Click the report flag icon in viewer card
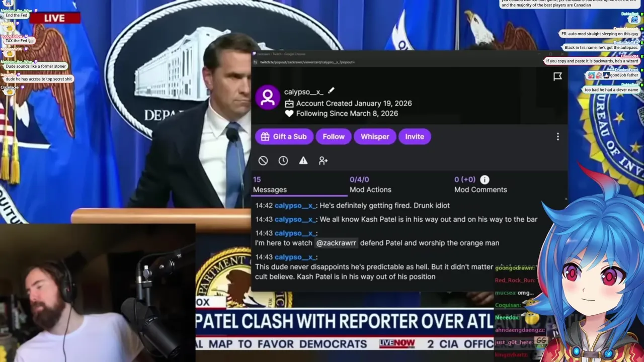The width and height of the screenshot is (644, 362). click(x=557, y=76)
